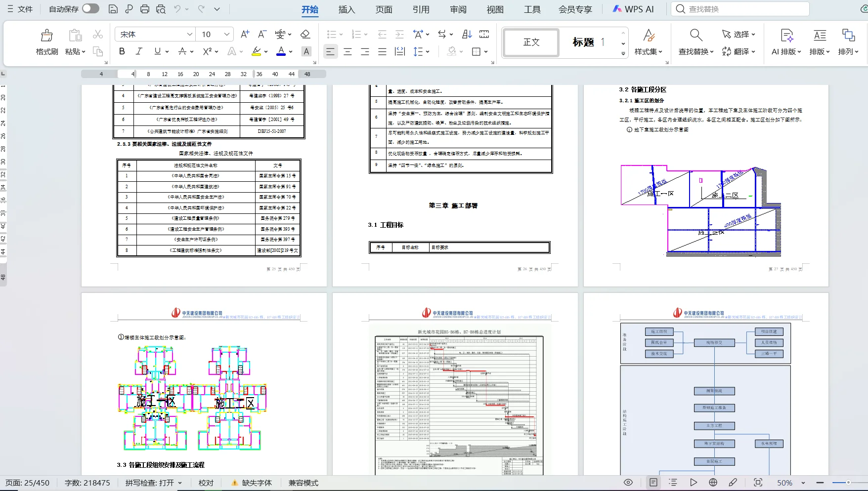Activate the Format Painter (格式刷)
The image size is (868, 491).
pyautogui.click(x=47, y=42)
